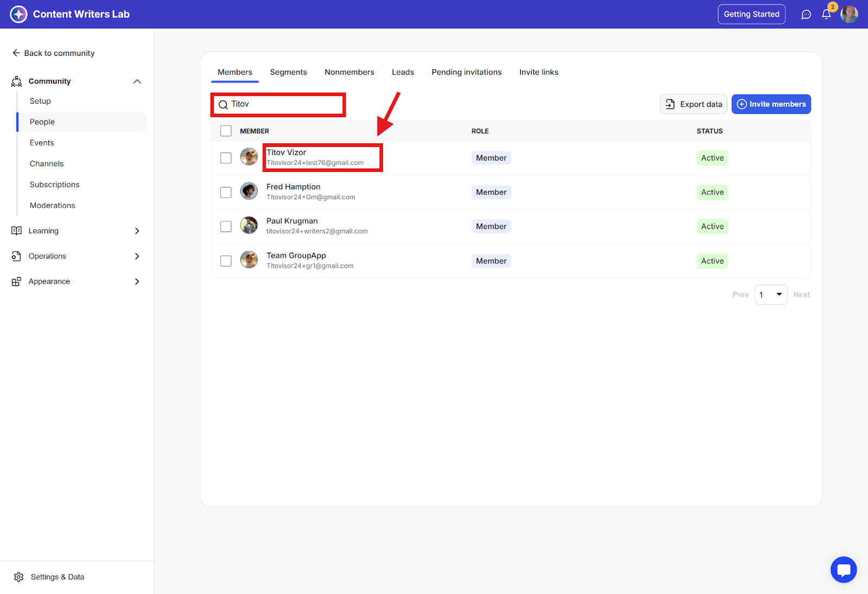The width and height of the screenshot is (868, 594).
Task: Click the back arrow to community
Action: [x=16, y=53]
